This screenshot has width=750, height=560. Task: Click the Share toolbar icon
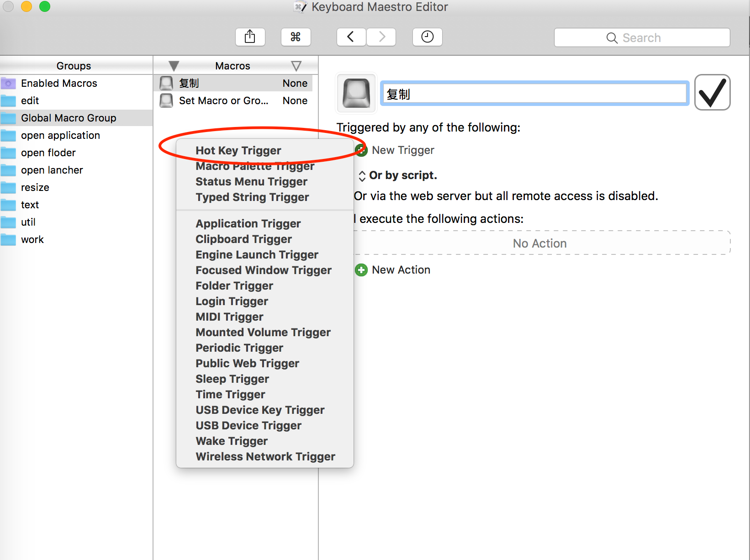[x=250, y=37]
